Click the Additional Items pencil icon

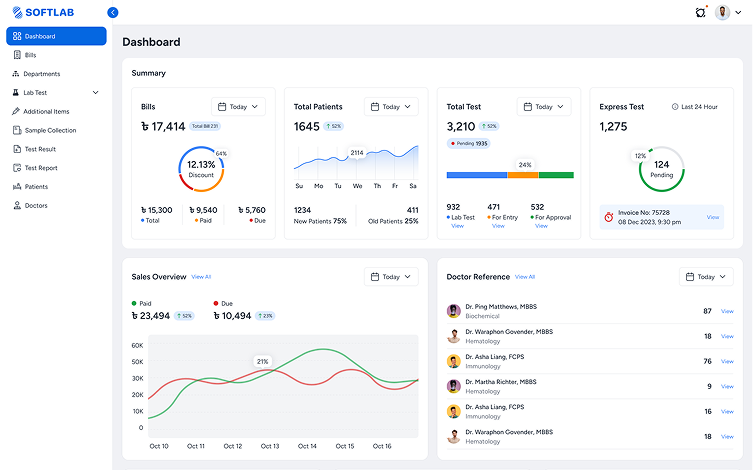[16, 111]
